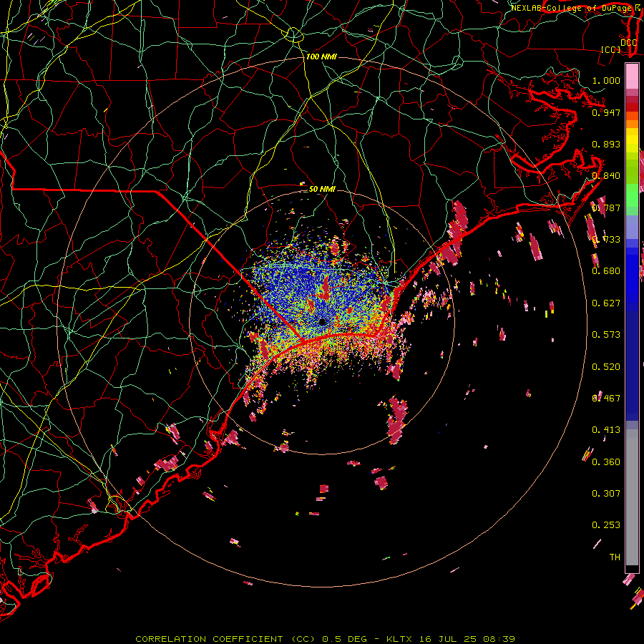
Task: Select the 0.253 color scale value
Action: pos(606,525)
